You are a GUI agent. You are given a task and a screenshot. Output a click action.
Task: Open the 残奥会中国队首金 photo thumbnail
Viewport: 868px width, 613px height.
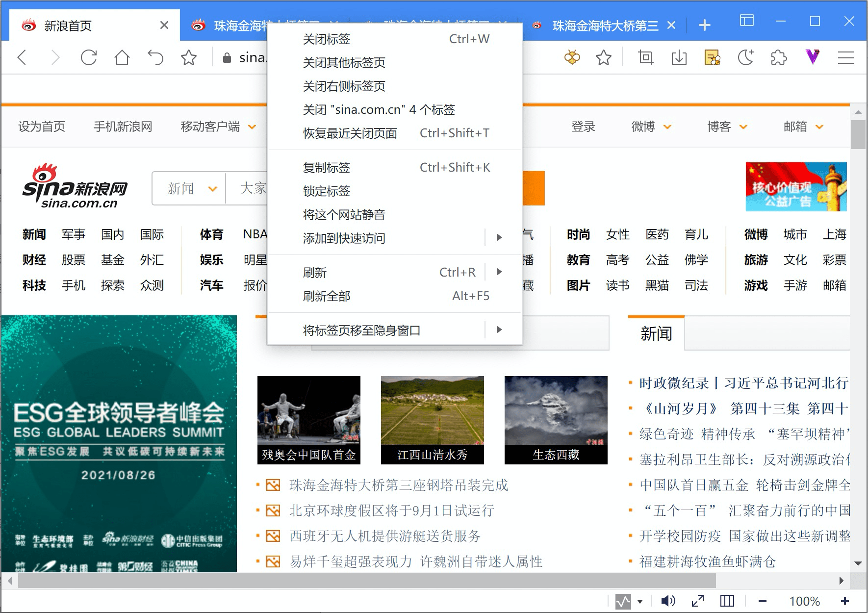(309, 420)
